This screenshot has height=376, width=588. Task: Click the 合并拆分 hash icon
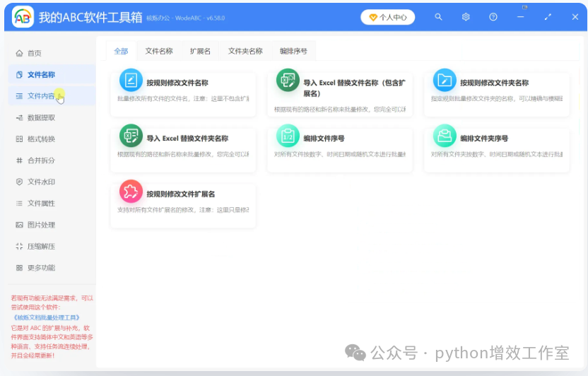[19, 160]
